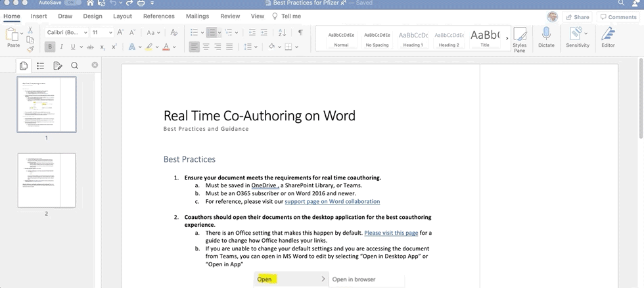644x288 pixels.
Task: Switch to the Insert tab
Action: coord(39,16)
